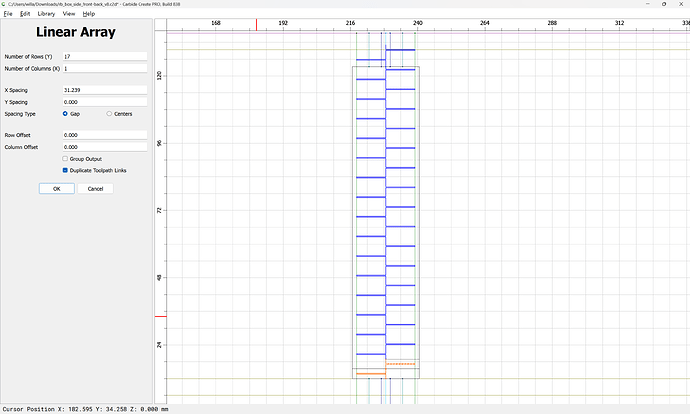Open the View menu
690x414 pixels.
pyautogui.click(x=68, y=14)
